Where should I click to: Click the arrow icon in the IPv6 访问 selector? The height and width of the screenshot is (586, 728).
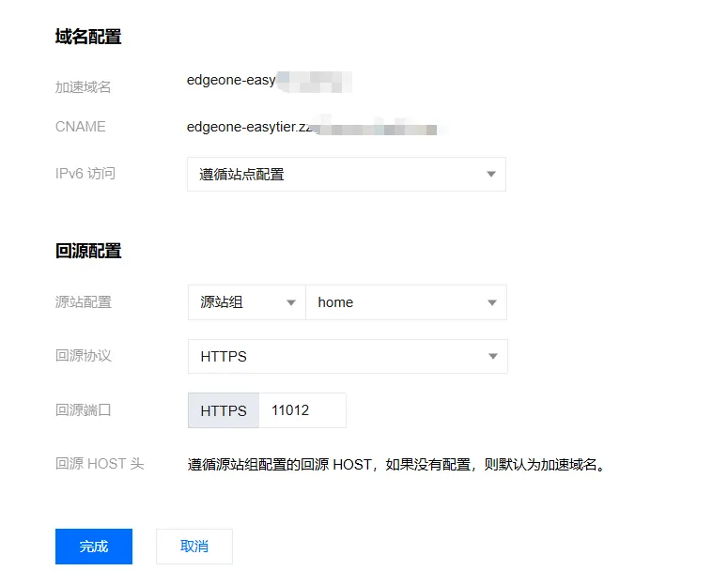(490, 175)
